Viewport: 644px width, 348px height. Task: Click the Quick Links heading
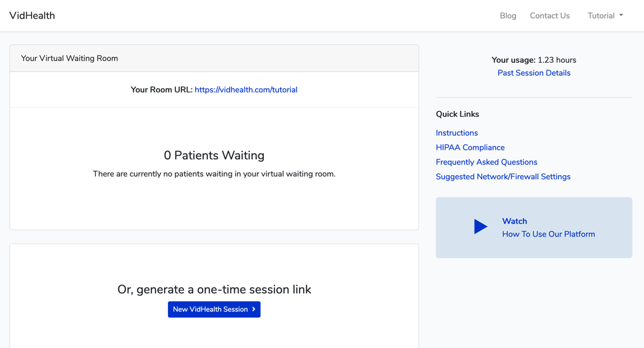[x=457, y=114]
